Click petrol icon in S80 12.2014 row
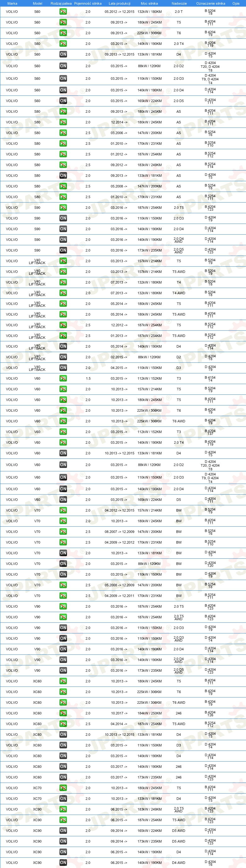This screenshot has height=868, width=246. tap(63, 122)
